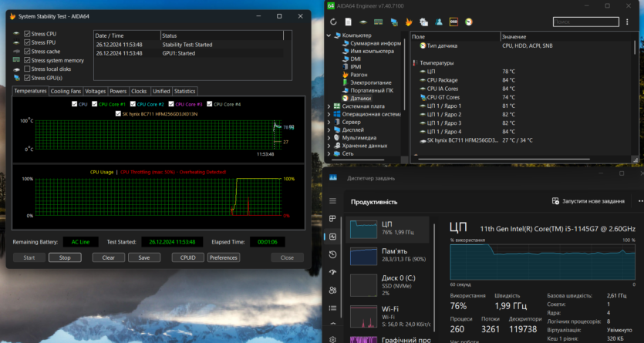Expand the Хранение данных tree node

click(329, 146)
